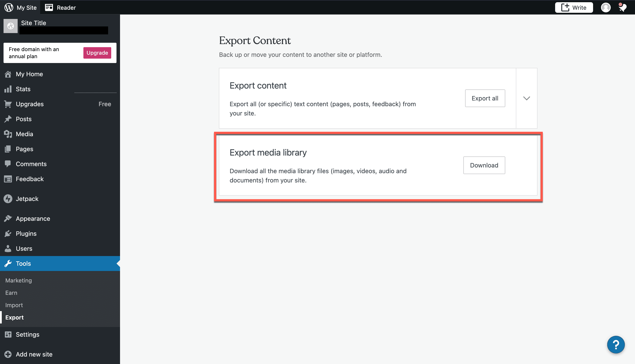Viewport: 635px width, 364px height.
Task: Click the My Site WordPress icon
Action: [9, 7]
